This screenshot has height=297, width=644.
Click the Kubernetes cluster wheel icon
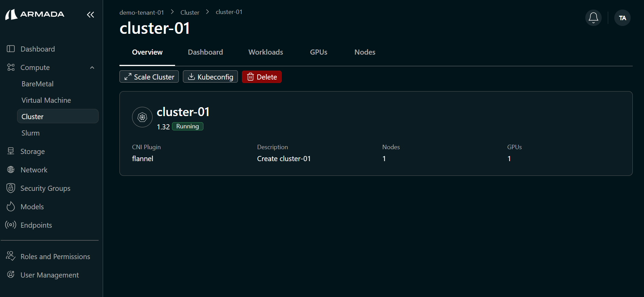click(142, 117)
